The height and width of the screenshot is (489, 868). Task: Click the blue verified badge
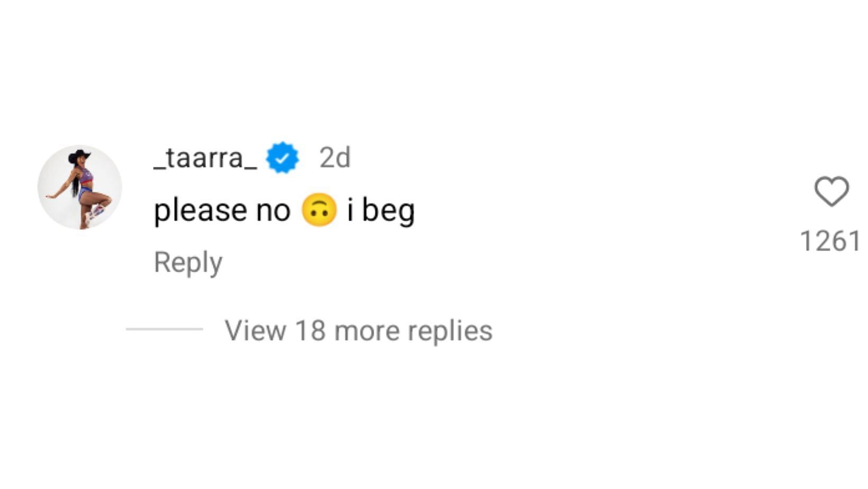[282, 158]
